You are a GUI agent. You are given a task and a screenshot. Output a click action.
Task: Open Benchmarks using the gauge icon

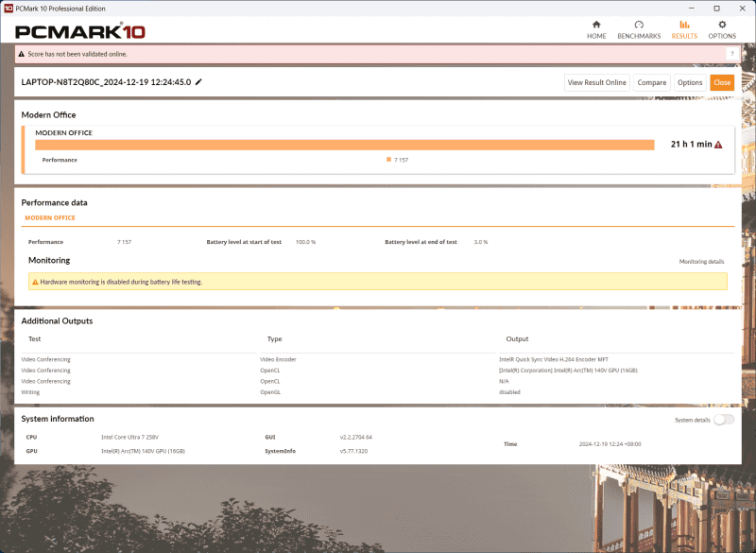pyautogui.click(x=640, y=26)
